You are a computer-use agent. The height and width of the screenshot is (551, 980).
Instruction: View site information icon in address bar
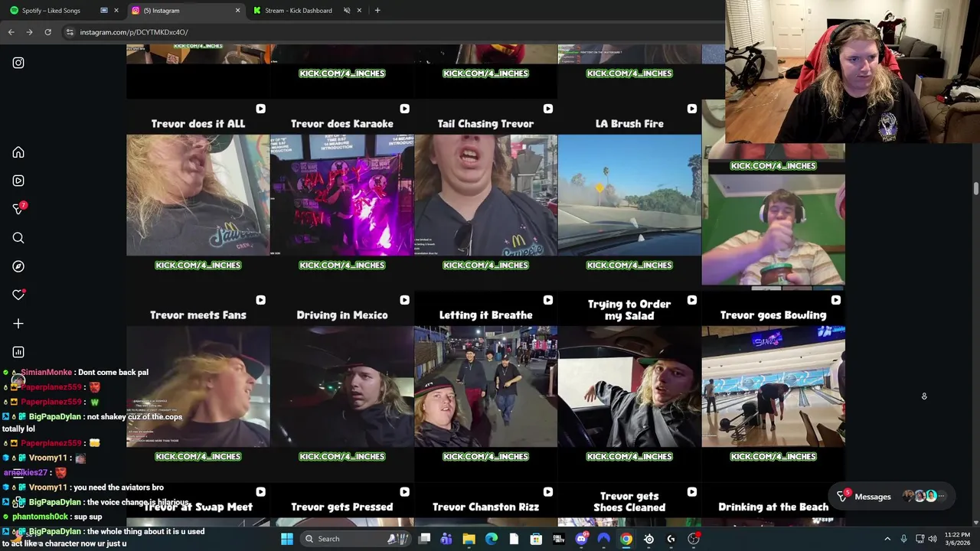[x=70, y=32]
